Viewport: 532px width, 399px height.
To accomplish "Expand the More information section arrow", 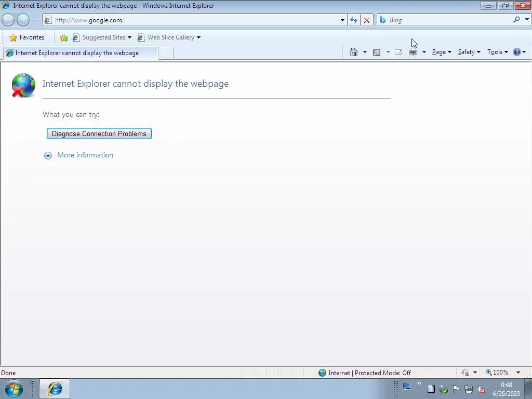I will [x=48, y=155].
